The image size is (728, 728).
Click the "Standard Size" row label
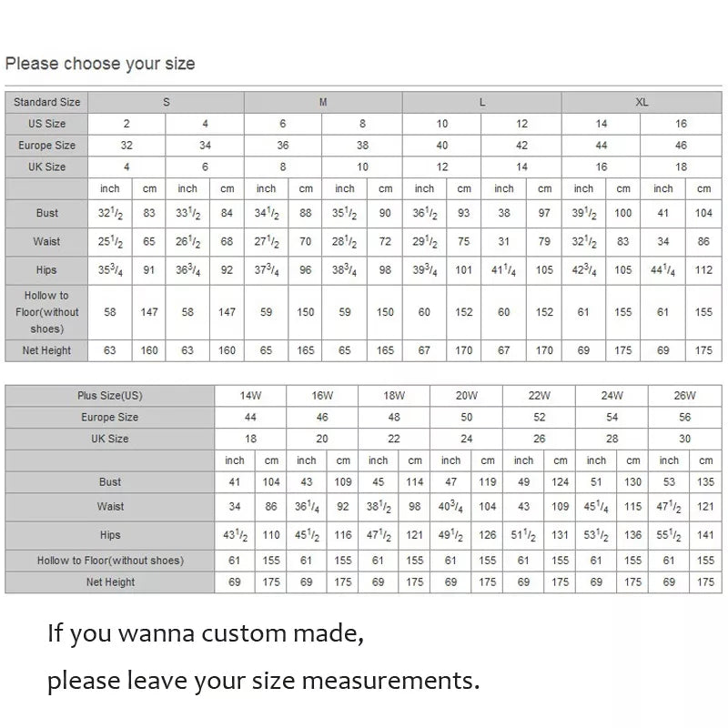click(x=47, y=102)
